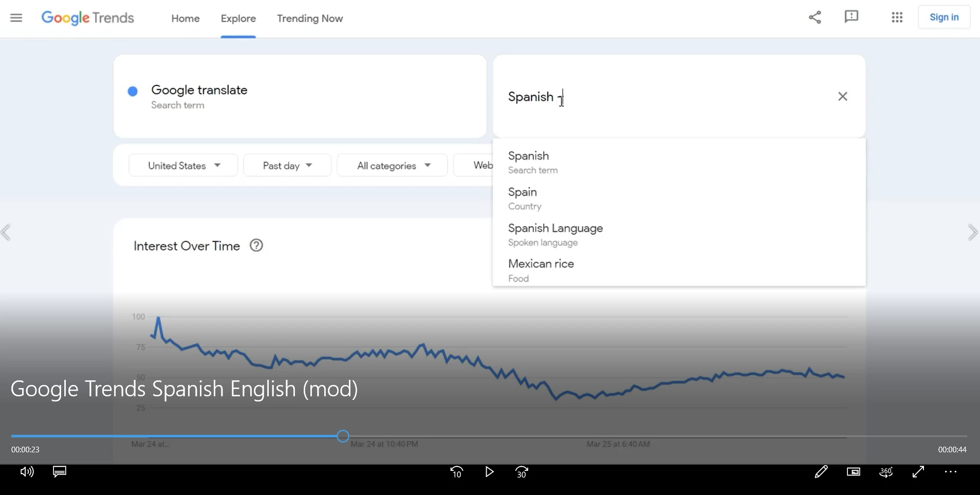Choose Spain country suggestion
Viewport: 980px width, 495px height.
pyautogui.click(x=679, y=198)
